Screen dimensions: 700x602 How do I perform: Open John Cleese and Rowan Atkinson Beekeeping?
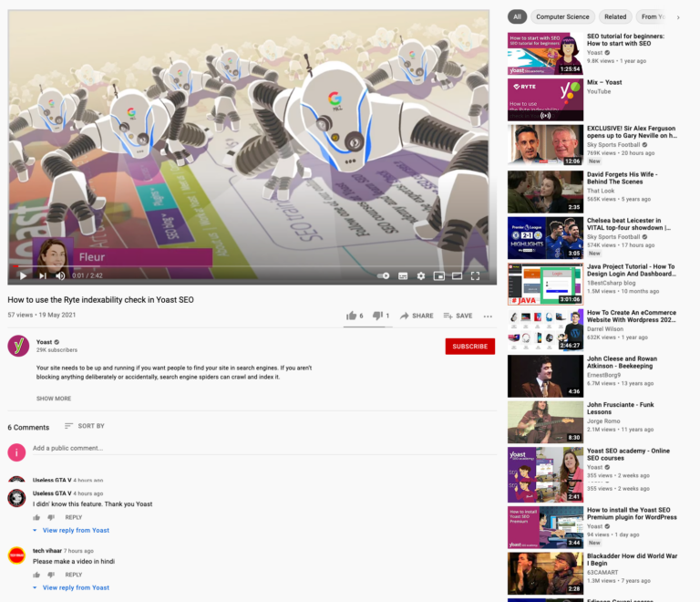[622, 362]
